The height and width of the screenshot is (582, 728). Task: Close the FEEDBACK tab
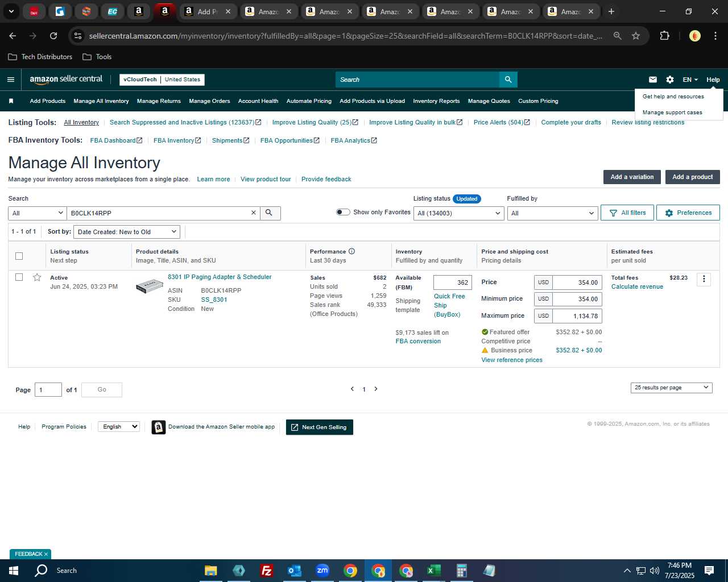point(46,554)
